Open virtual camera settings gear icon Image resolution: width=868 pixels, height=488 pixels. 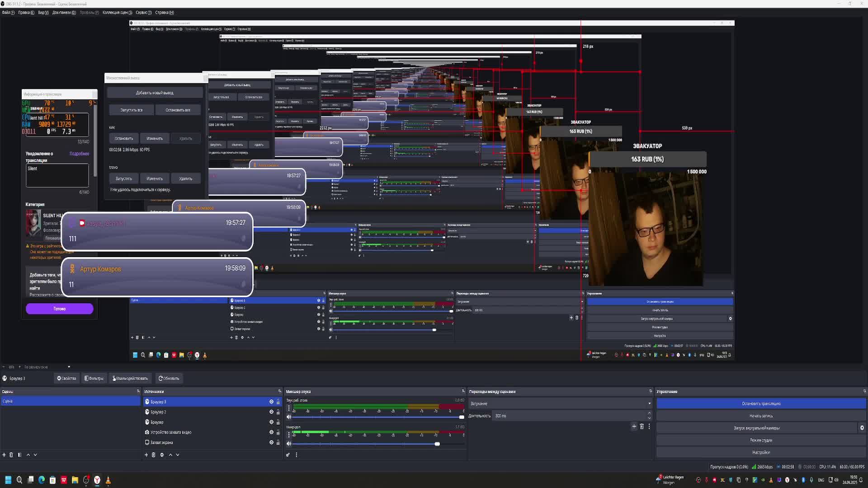pyautogui.click(x=862, y=428)
